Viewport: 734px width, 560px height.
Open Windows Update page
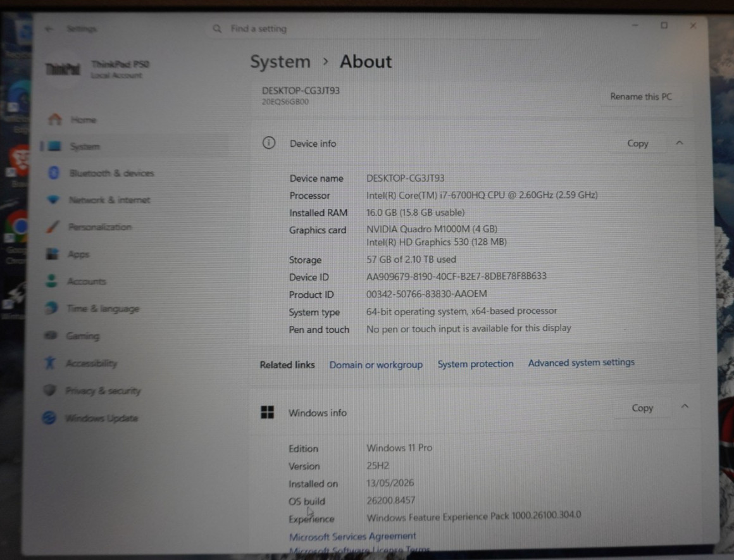tap(101, 418)
